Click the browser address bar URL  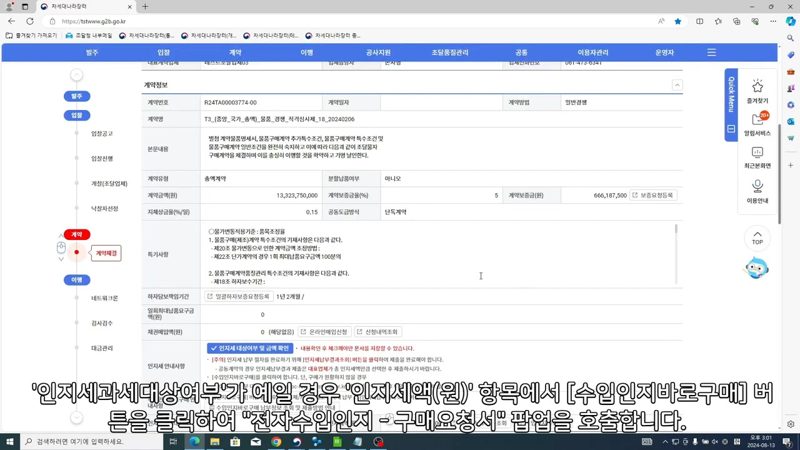93,21
